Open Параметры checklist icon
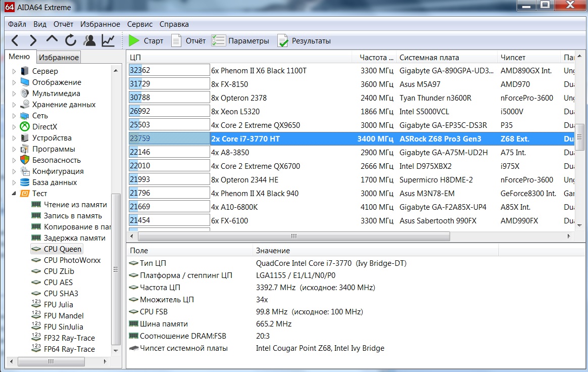 pos(218,40)
